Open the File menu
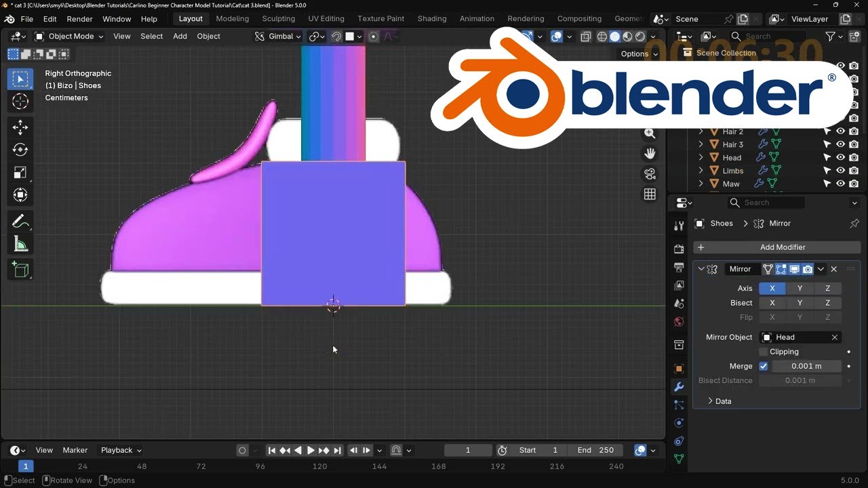Image resolution: width=868 pixels, height=488 pixels. [27, 19]
